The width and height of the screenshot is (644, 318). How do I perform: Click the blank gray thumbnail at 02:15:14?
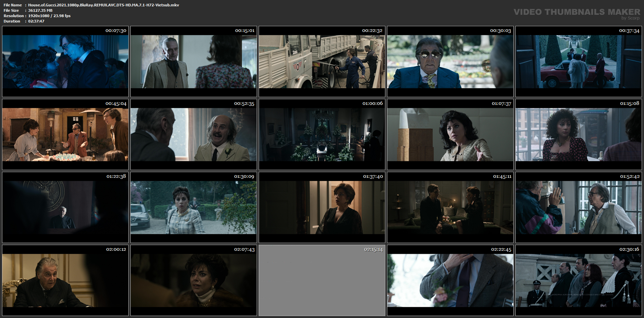(x=322, y=280)
